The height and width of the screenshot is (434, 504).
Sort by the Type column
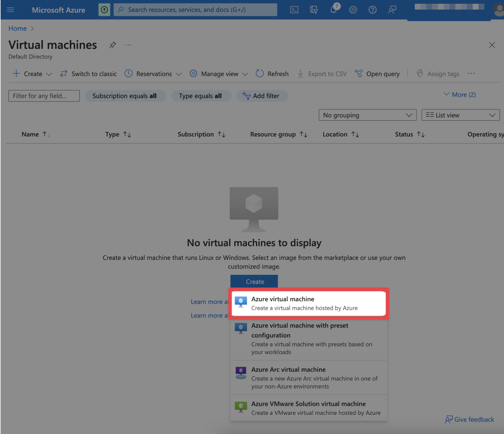[118, 134]
